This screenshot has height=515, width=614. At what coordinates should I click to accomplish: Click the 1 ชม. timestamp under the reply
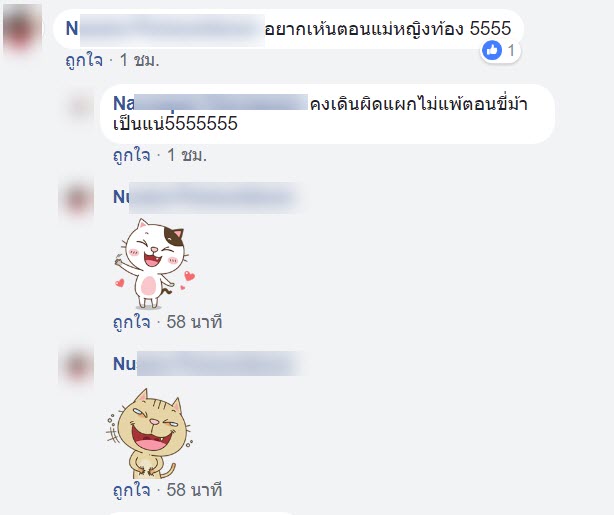[187, 155]
